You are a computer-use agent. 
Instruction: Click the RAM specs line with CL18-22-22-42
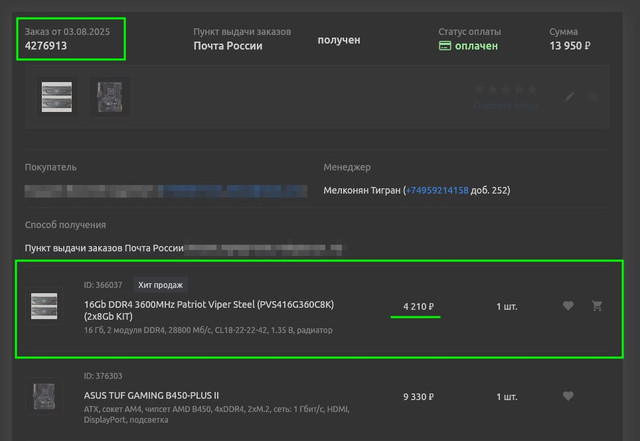208,330
